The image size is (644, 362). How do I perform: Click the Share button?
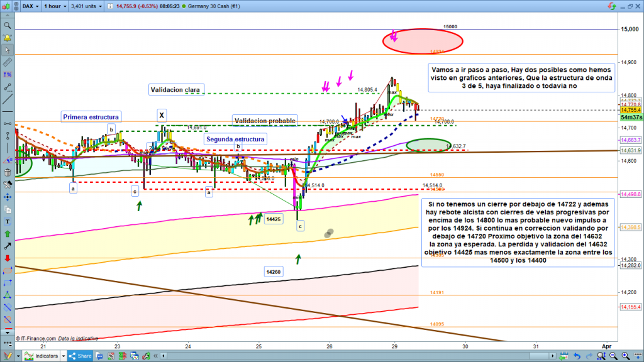click(x=83, y=356)
